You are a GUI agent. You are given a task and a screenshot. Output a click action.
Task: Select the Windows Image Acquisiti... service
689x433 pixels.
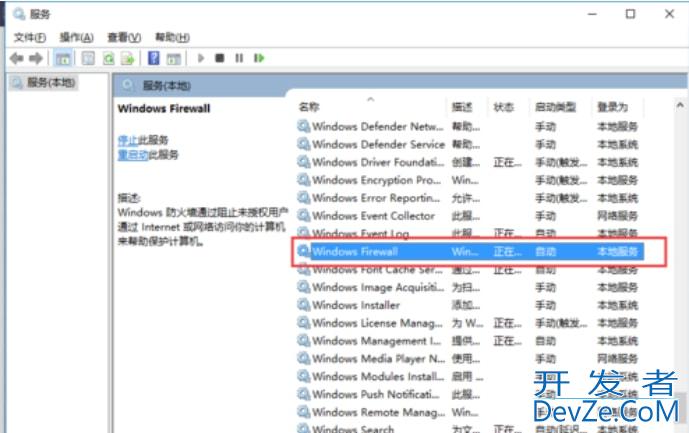click(378, 287)
